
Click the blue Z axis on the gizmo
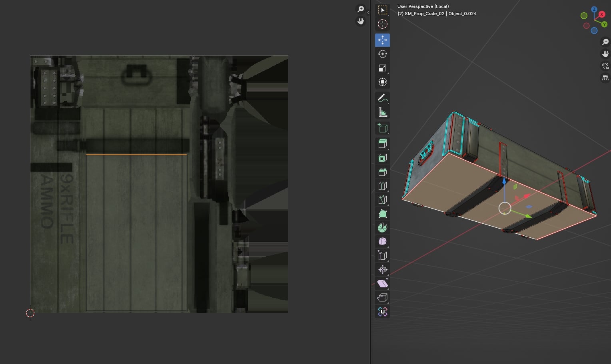pos(594,9)
